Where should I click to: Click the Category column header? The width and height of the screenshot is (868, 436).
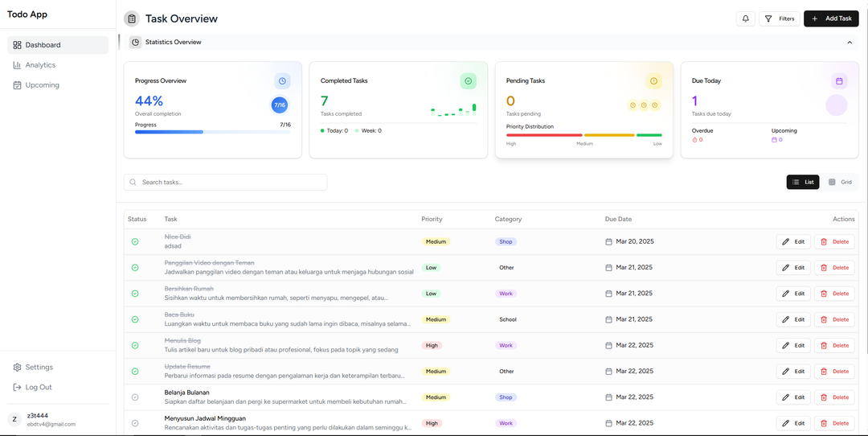coord(508,220)
